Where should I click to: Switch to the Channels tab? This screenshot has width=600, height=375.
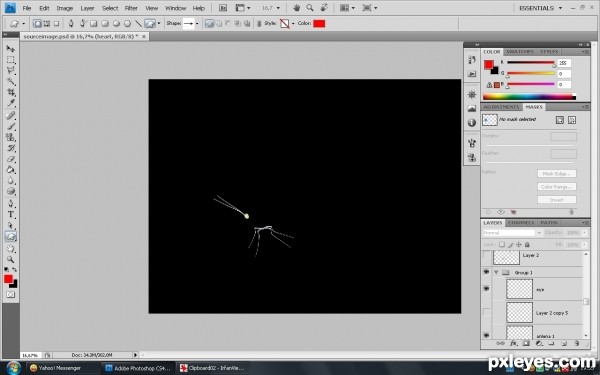521,223
